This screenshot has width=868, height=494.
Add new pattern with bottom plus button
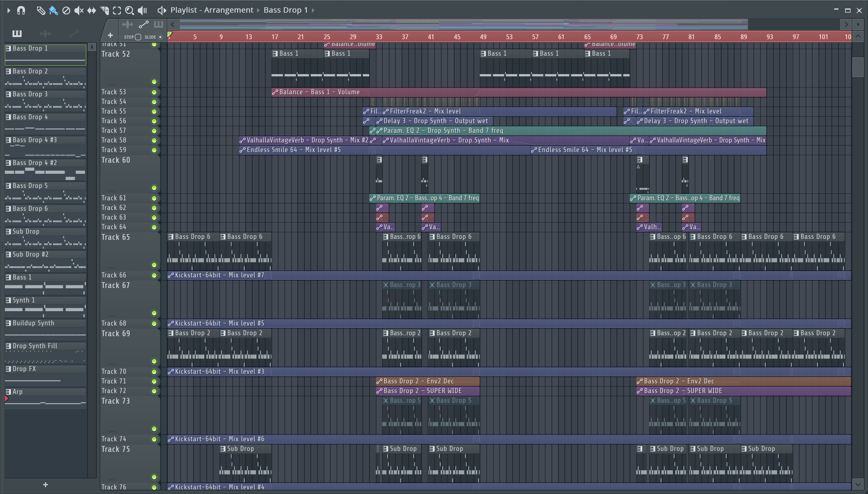click(46, 484)
